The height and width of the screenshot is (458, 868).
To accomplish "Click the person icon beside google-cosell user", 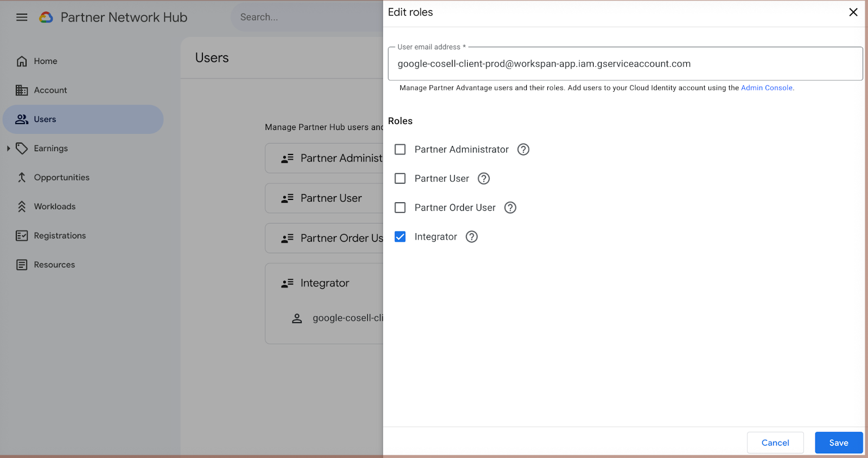I will tap(297, 318).
